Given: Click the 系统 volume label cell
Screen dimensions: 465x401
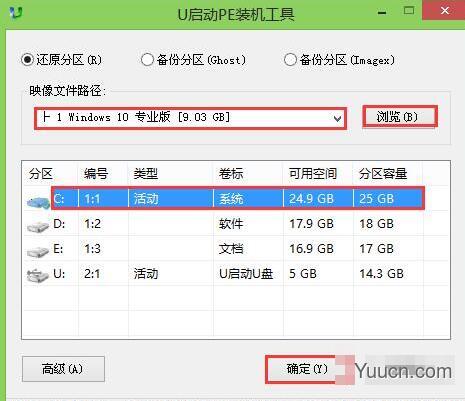Looking at the screenshot, I should coord(231,199).
